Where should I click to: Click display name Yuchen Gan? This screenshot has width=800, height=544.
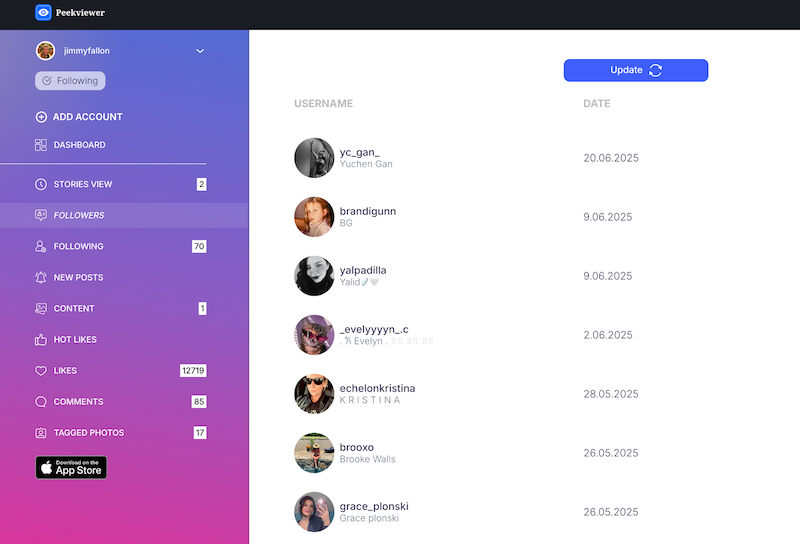click(x=366, y=164)
